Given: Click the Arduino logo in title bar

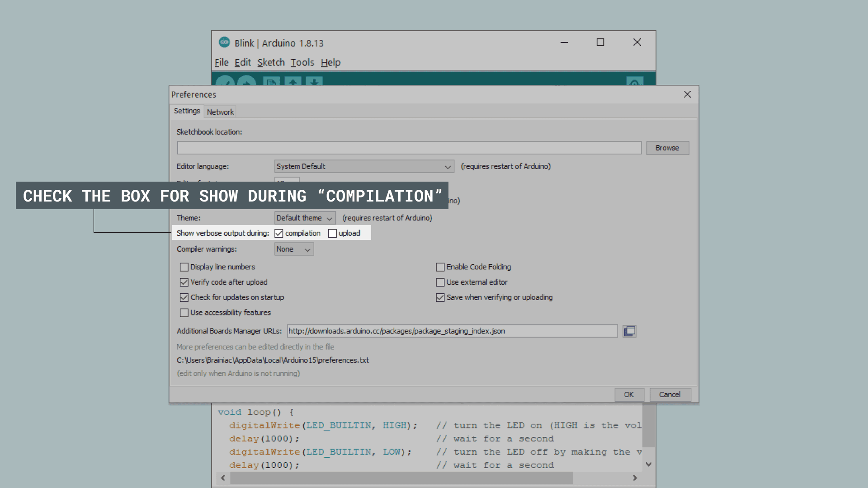Looking at the screenshot, I should point(224,42).
